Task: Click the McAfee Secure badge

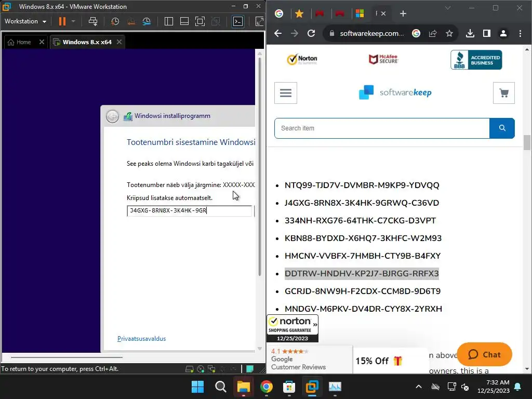Action: [x=383, y=59]
